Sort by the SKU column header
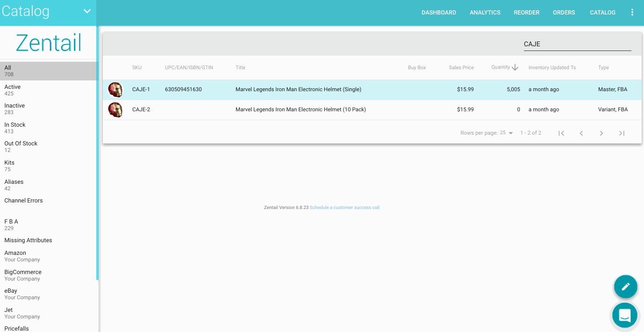This screenshot has width=644, height=332. point(137,68)
